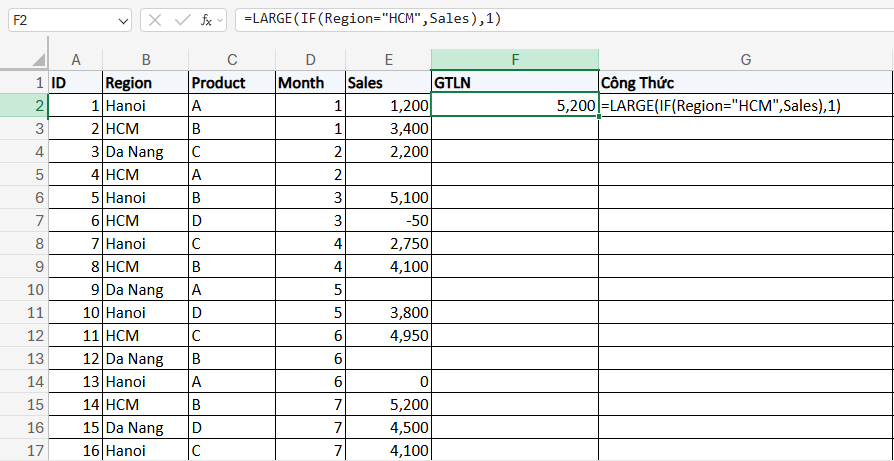Click the Công Thức header cell
894x461 pixels.
click(745, 83)
